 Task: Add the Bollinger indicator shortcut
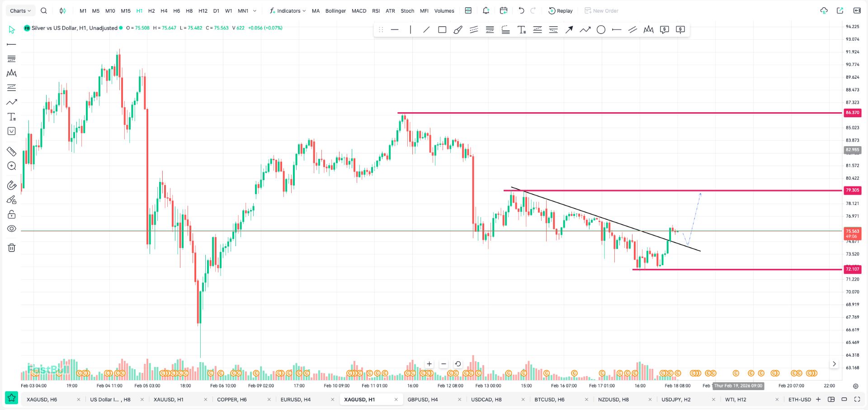click(x=335, y=11)
